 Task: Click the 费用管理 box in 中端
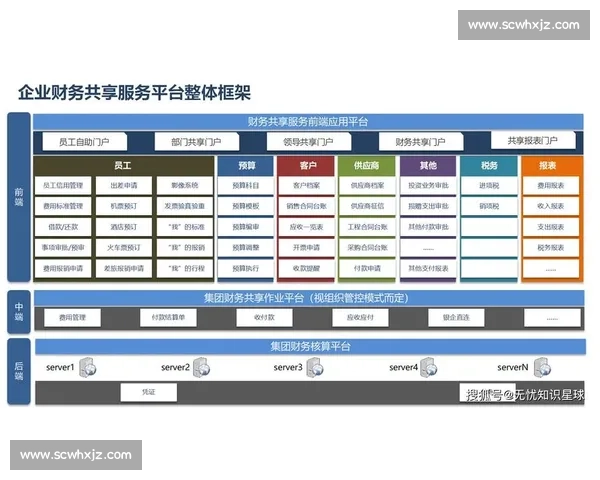pyautogui.click(x=72, y=317)
